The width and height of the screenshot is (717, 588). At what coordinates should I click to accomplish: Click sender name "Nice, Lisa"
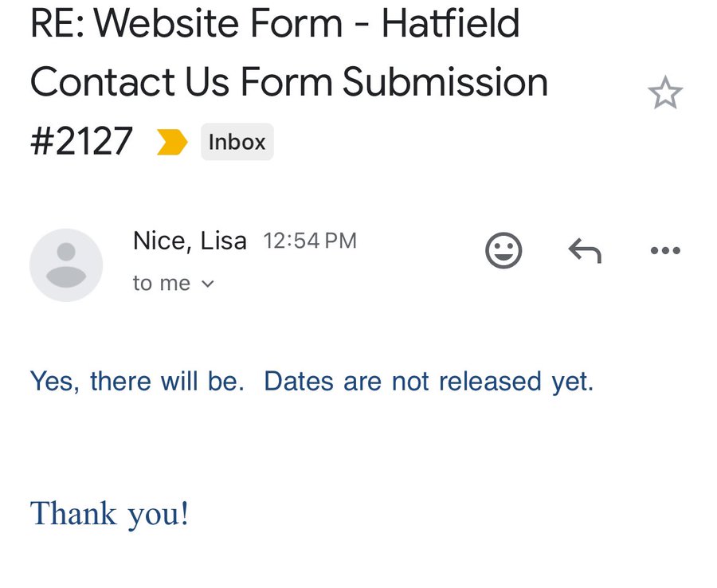click(x=190, y=241)
